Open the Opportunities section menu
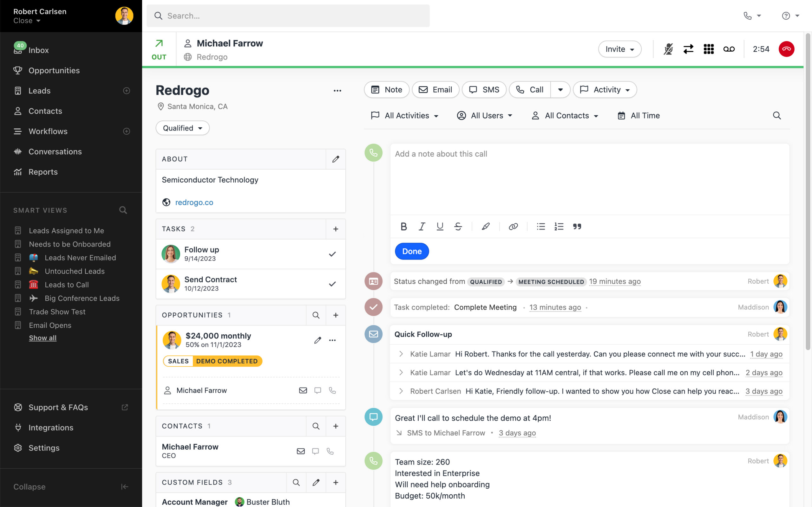 pyautogui.click(x=332, y=340)
